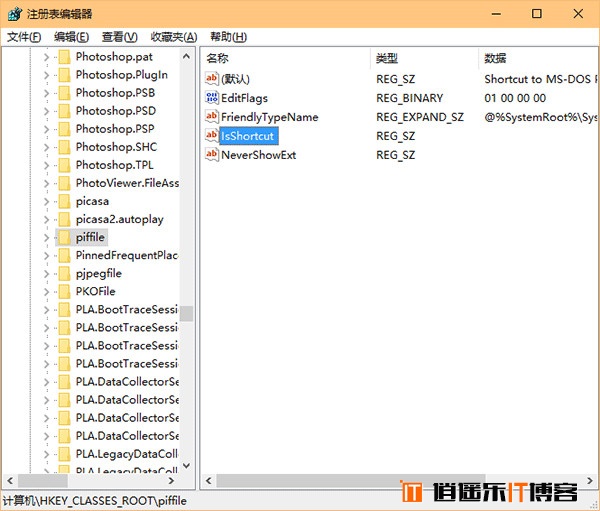The height and width of the screenshot is (511, 600).
Task: Select the Photoshop.SHC tree key
Action: [116, 147]
